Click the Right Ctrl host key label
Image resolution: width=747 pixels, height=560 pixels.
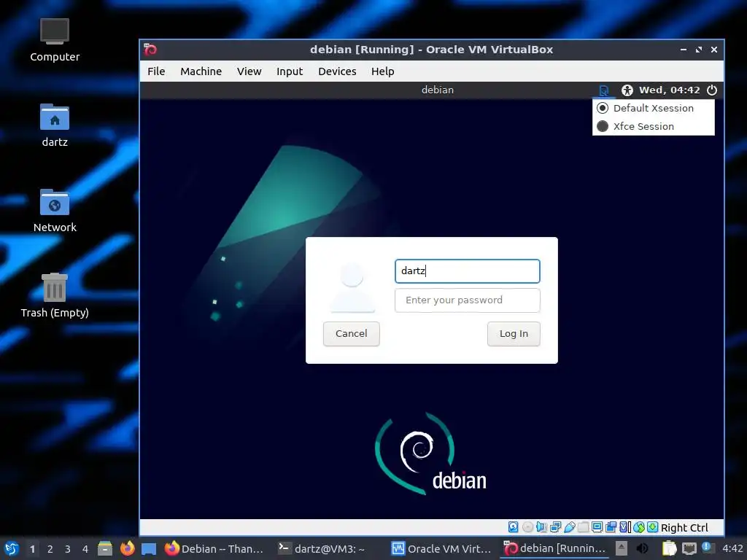click(x=684, y=528)
